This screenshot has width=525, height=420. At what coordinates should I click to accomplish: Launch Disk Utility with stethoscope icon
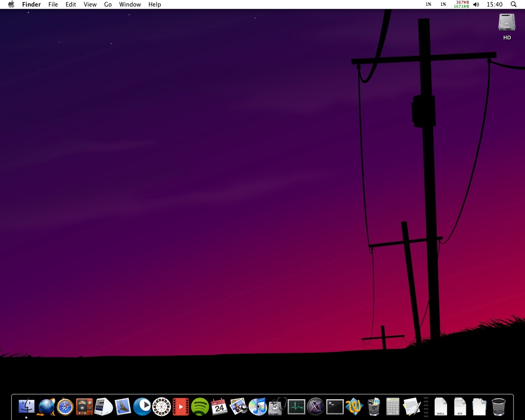(277, 407)
